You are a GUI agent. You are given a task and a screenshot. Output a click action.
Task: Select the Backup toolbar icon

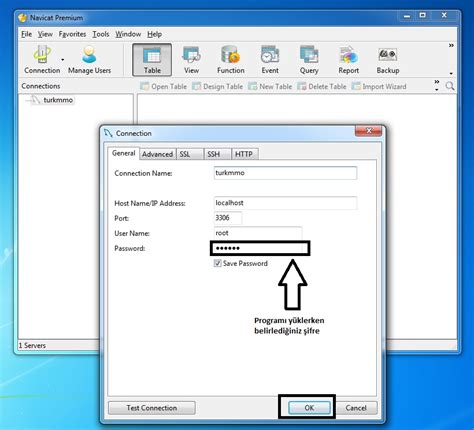coord(388,60)
